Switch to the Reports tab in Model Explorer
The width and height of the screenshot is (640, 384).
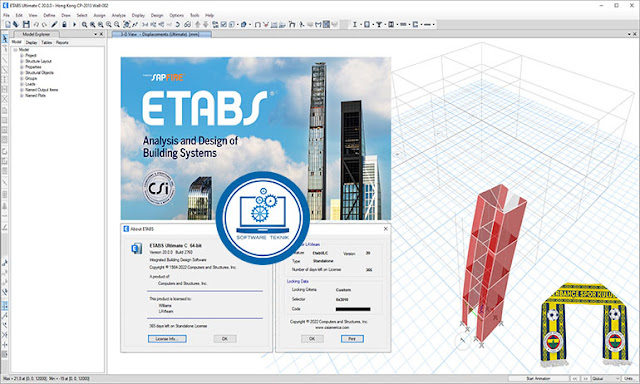point(62,42)
